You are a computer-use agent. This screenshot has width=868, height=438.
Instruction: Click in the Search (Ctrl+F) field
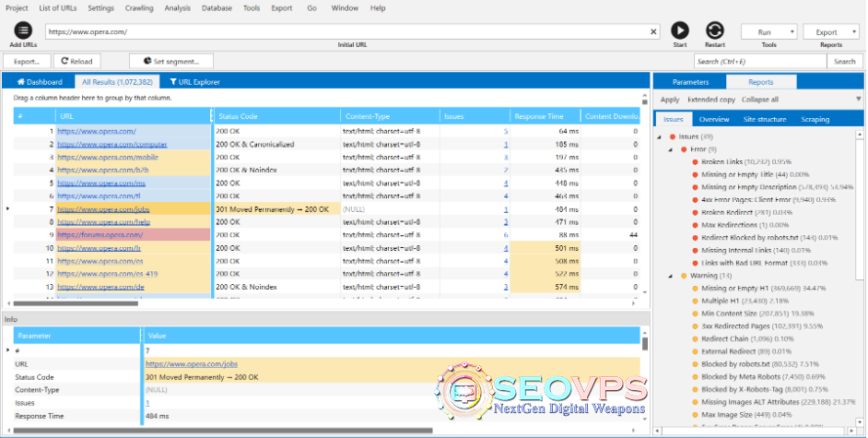click(760, 62)
